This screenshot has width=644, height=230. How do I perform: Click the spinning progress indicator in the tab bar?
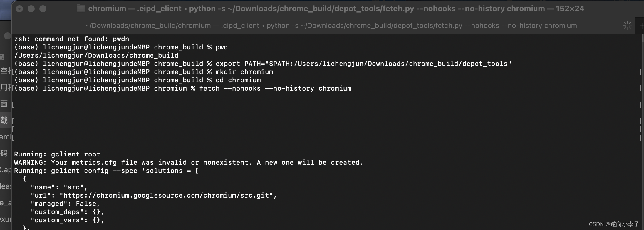(628, 25)
